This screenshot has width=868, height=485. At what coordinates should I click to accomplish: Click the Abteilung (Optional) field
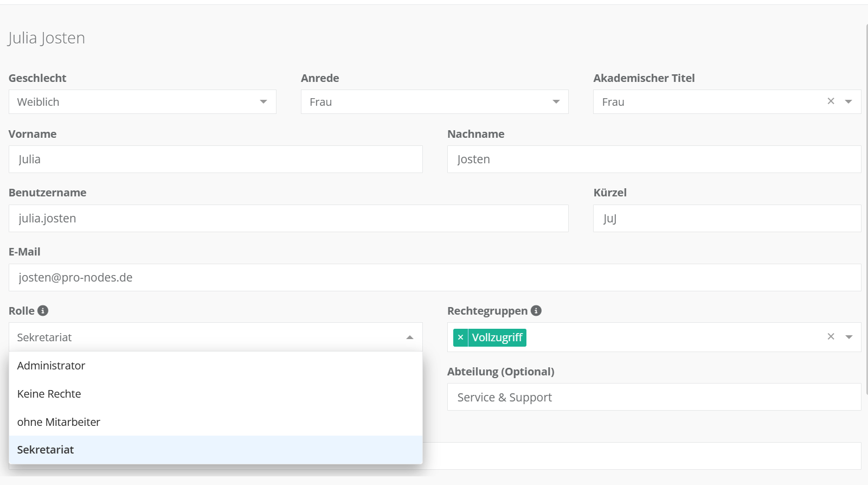[653, 398]
